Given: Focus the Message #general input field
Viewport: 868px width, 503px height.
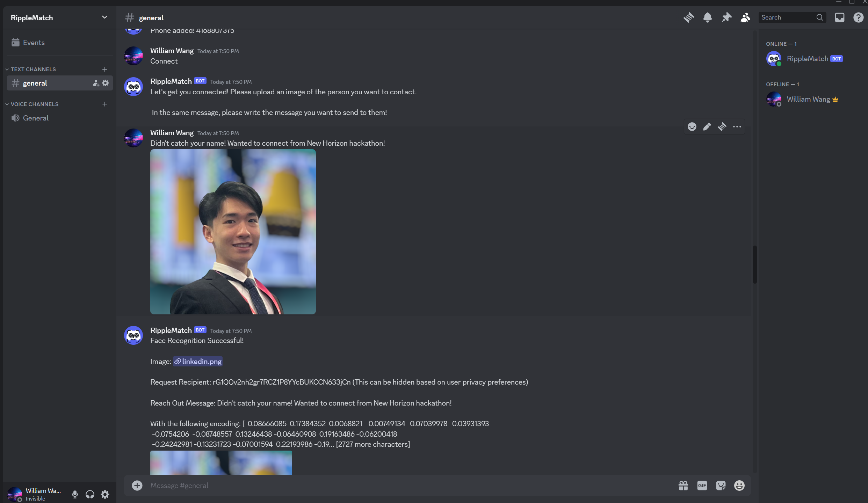Looking at the screenshot, I should click(384, 486).
